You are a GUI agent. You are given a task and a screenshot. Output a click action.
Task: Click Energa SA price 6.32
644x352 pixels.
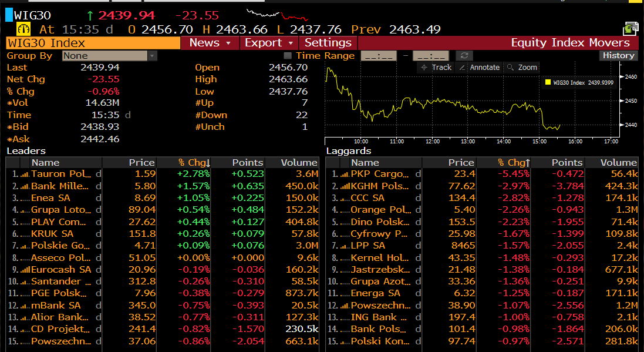pos(464,294)
